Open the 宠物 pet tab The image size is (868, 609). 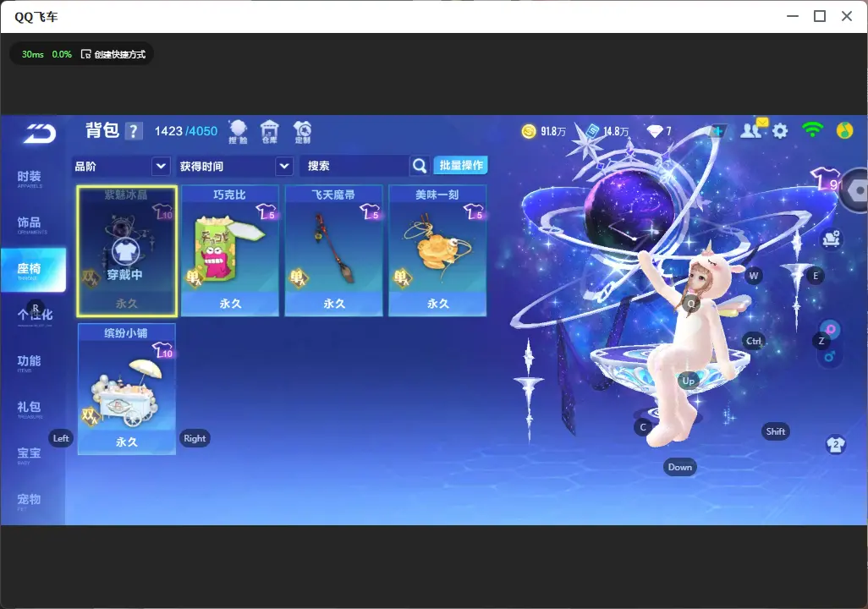(30, 501)
